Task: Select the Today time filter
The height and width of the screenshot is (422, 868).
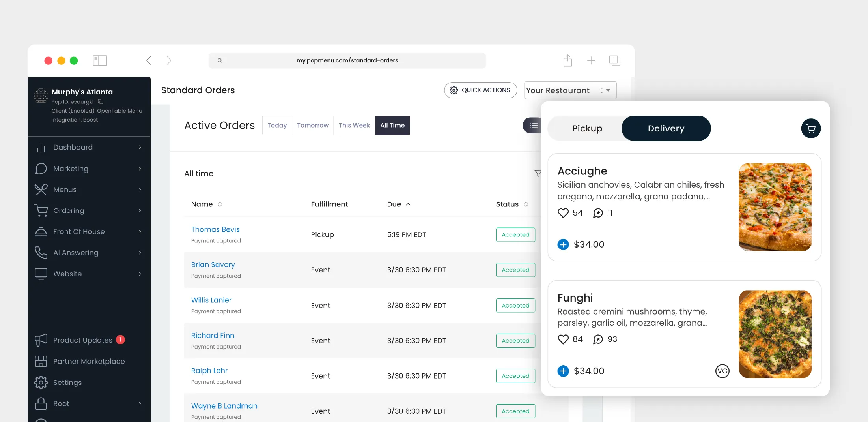Action: 277,125
